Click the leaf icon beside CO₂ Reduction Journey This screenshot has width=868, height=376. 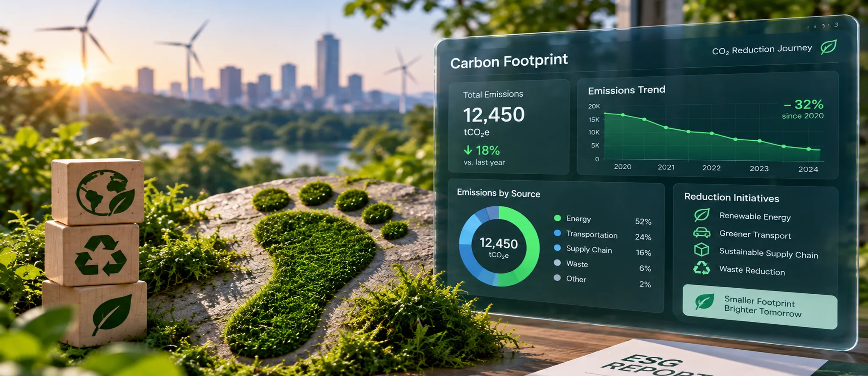click(828, 47)
